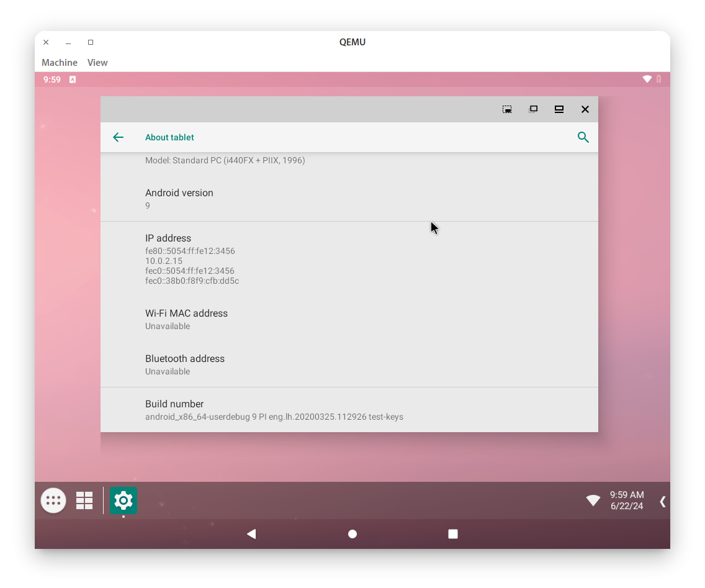Open the app drawer launcher button
Viewport: 705px width, 588px height.
tap(53, 500)
